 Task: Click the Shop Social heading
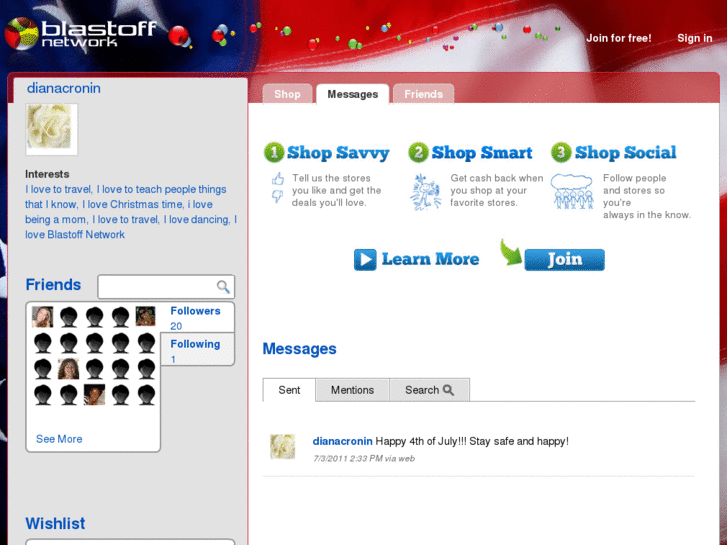pyautogui.click(x=625, y=153)
